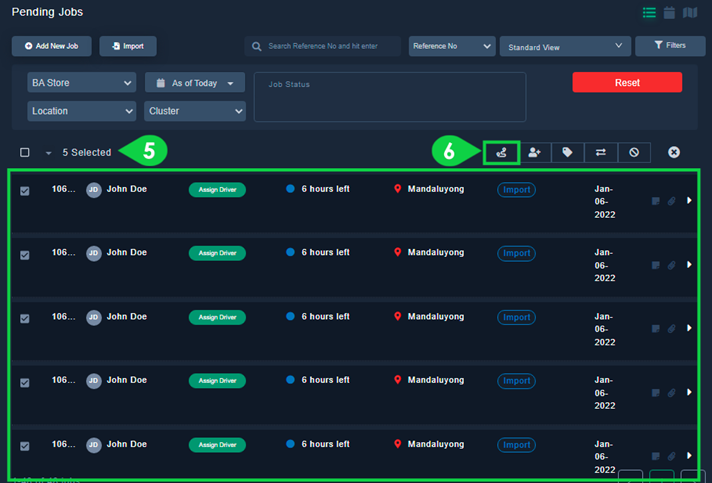Click the cancel jobs ban icon
This screenshot has height=483, width=712.
point(634,152)
